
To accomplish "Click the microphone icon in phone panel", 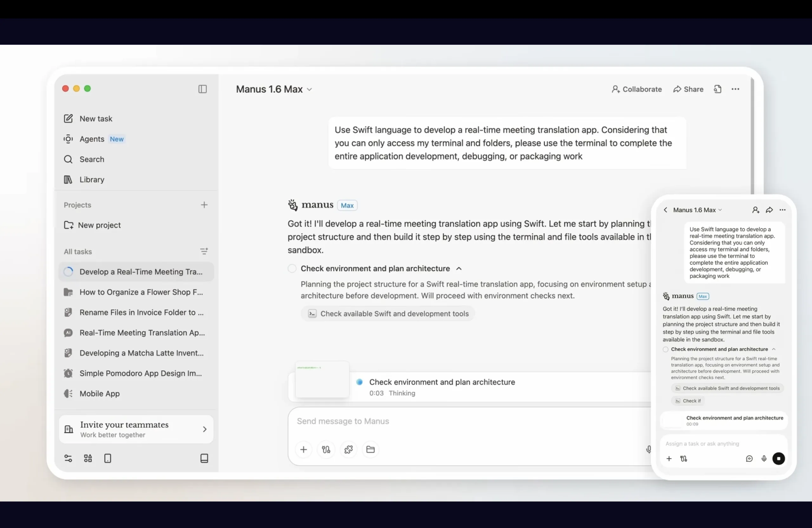I will 764,459.
